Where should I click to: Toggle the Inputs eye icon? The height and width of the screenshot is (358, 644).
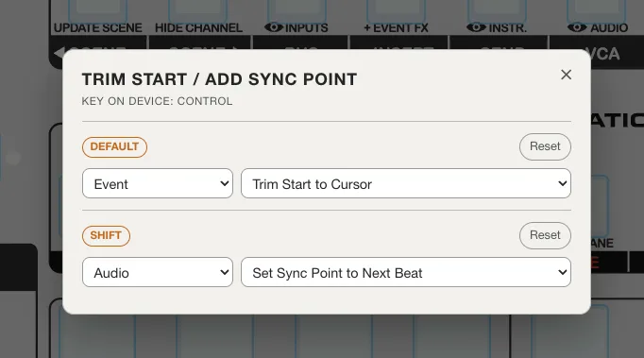coord(274,27)
